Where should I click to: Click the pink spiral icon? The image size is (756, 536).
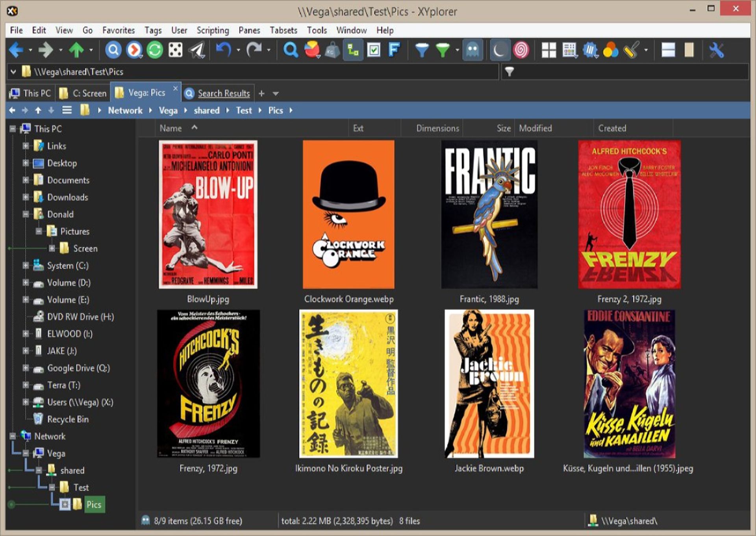[x=521, y=50]
